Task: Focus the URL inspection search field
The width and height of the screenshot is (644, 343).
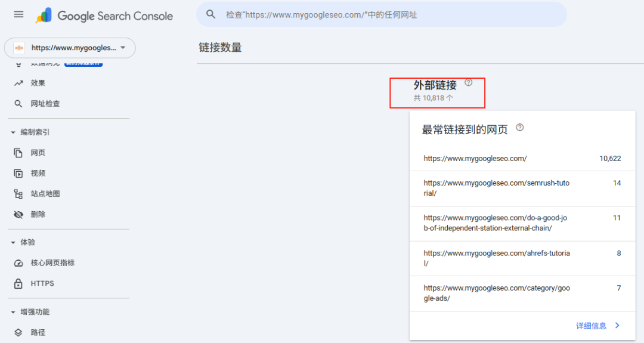Action: click(382, 15)
